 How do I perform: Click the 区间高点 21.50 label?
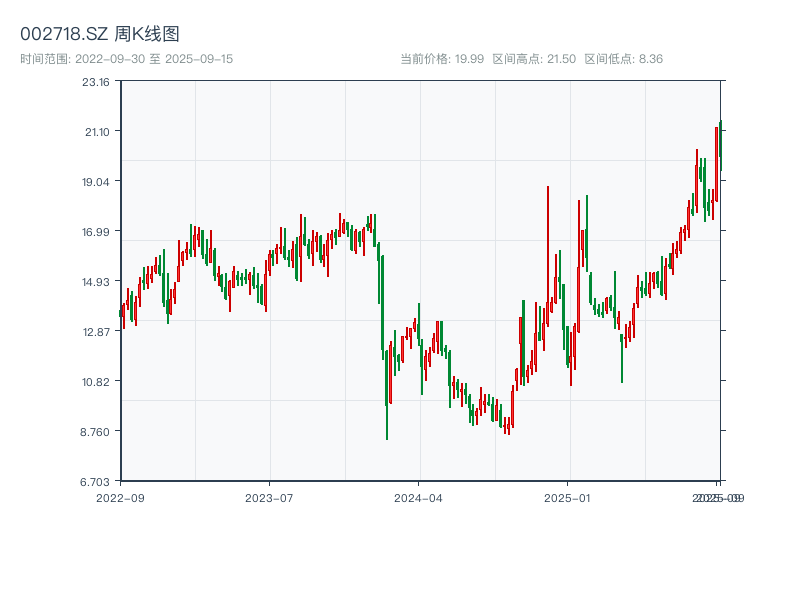tap(534, 59)
